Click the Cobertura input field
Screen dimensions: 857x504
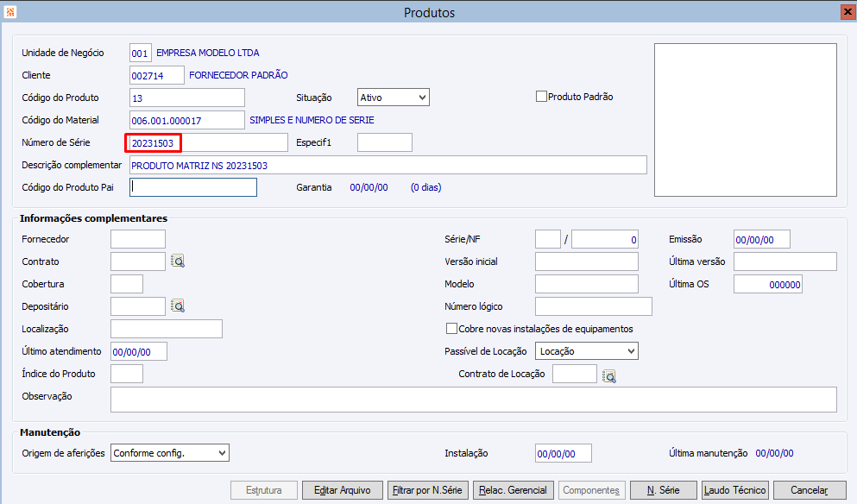(127, 284)
